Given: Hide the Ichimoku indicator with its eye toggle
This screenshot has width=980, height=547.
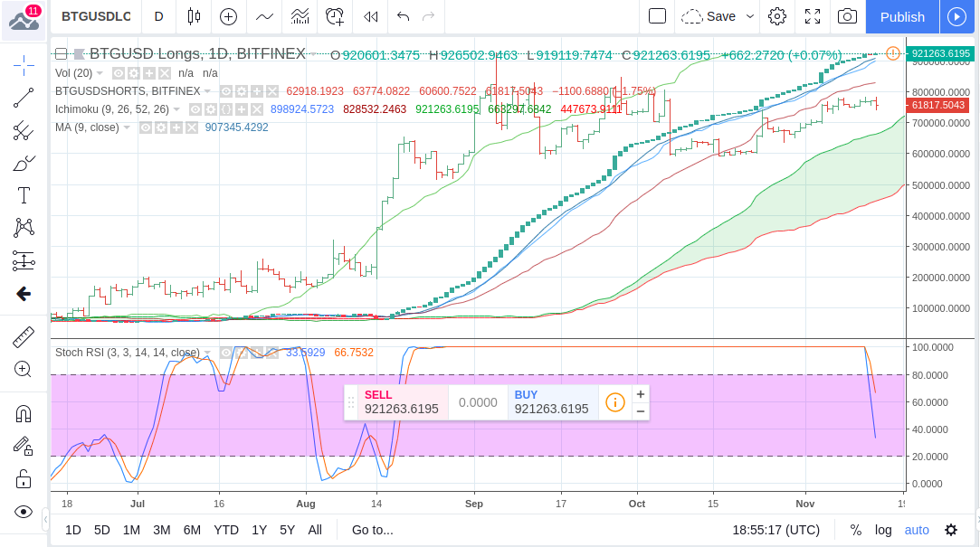Looking at the screenshot, I should (196, 109).
